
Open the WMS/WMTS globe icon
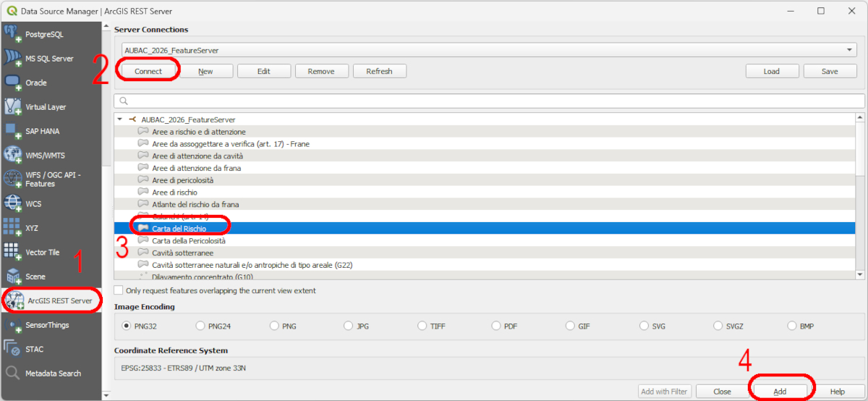coord(13,155)
